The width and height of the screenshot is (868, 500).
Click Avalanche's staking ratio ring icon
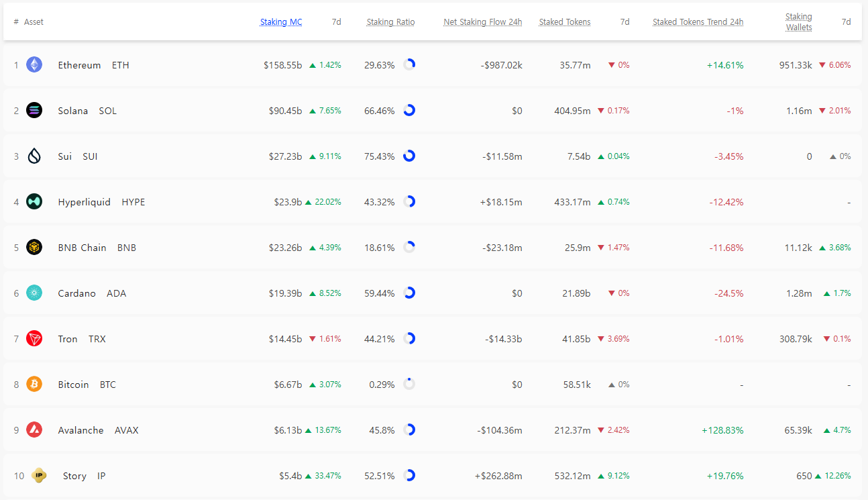409,430
